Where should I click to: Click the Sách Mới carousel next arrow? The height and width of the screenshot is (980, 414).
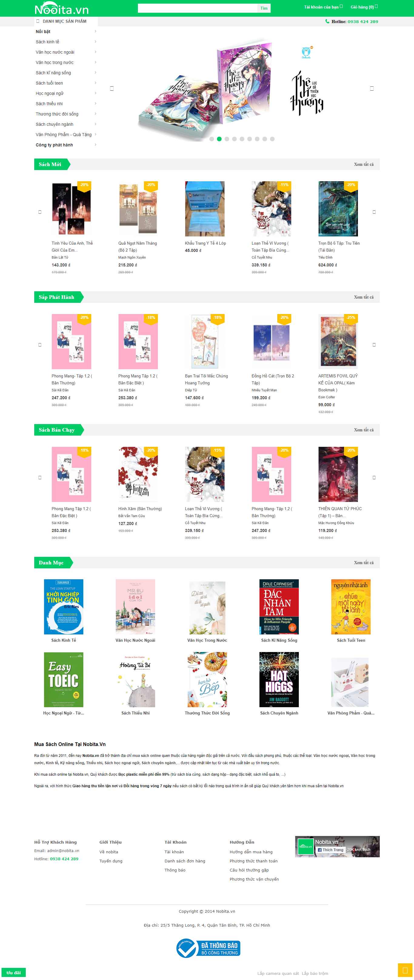(374, 212)
